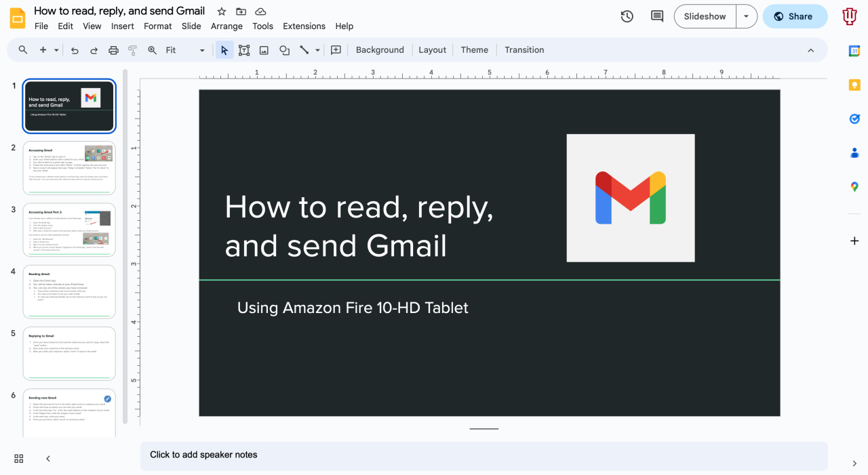Click the presentation title field
Screen dimensions: 868x475
point(119,11)
